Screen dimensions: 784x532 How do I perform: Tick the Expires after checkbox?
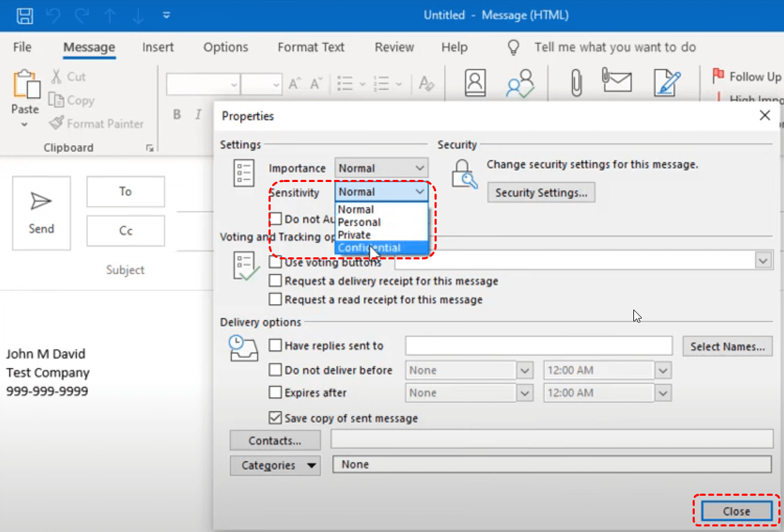click(x=276, y=393)
